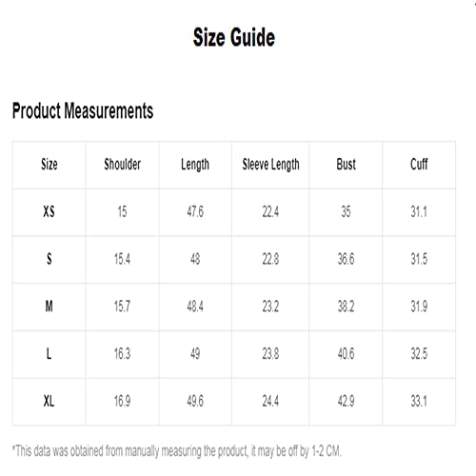Screen dimensions: 476x476
Task: Click M sleeve length value 23.2
Action: click(x=270, y=307)
